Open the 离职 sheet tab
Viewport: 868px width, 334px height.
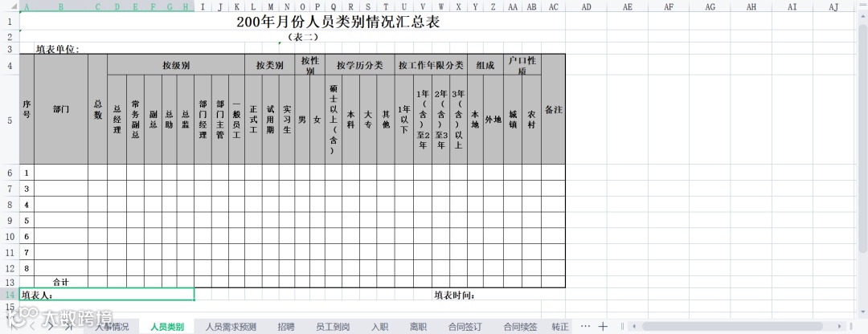click(x=418, y=327)
